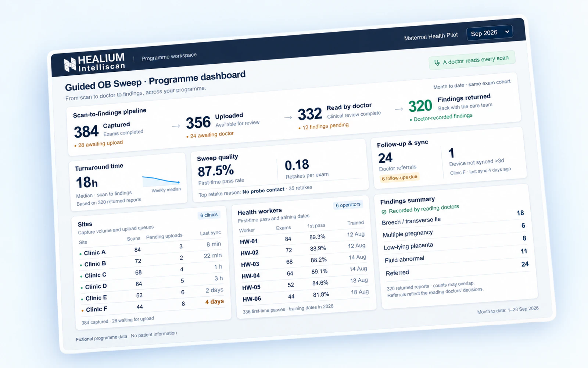This screenshot has width=588, height=368.
Task: Select the HW-06 worker row
Action: coord(306,296)
